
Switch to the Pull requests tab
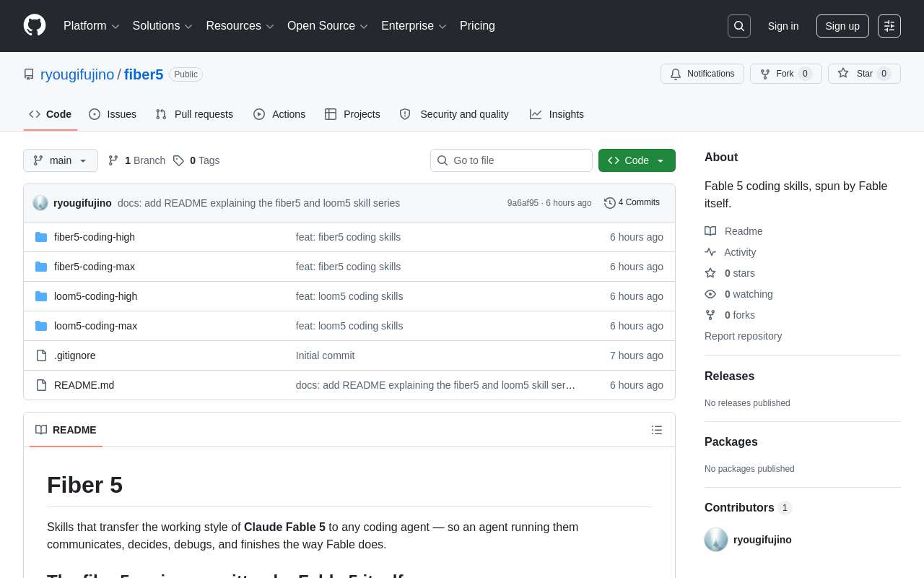point(194,114)
